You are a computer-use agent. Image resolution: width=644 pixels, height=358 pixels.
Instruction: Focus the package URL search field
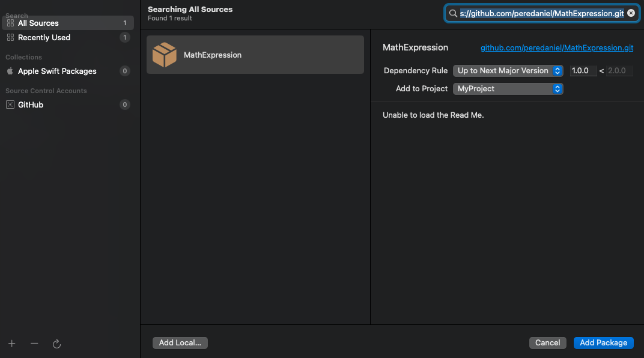pyautogui.click(x=542, y=14)
